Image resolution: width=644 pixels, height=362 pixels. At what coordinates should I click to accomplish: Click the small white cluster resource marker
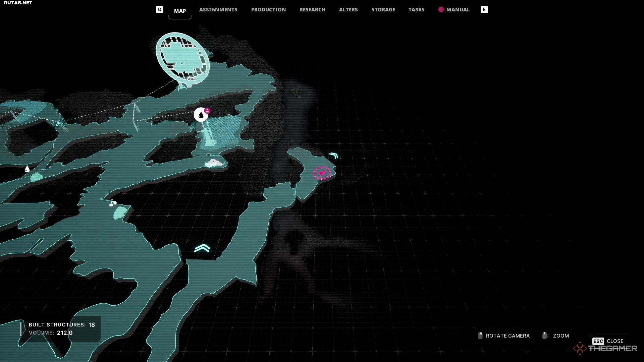coord(113,203)
